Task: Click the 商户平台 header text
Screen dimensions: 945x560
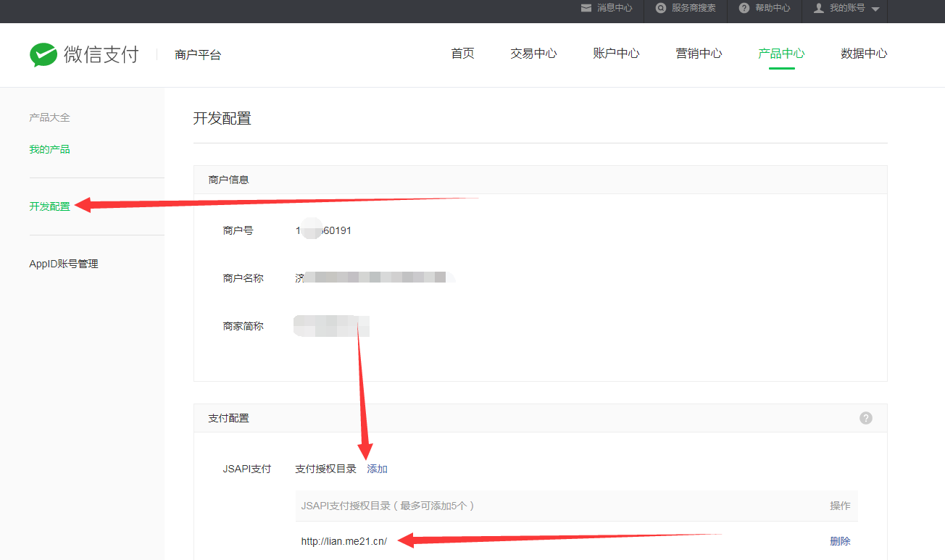Action: (198, 54)
